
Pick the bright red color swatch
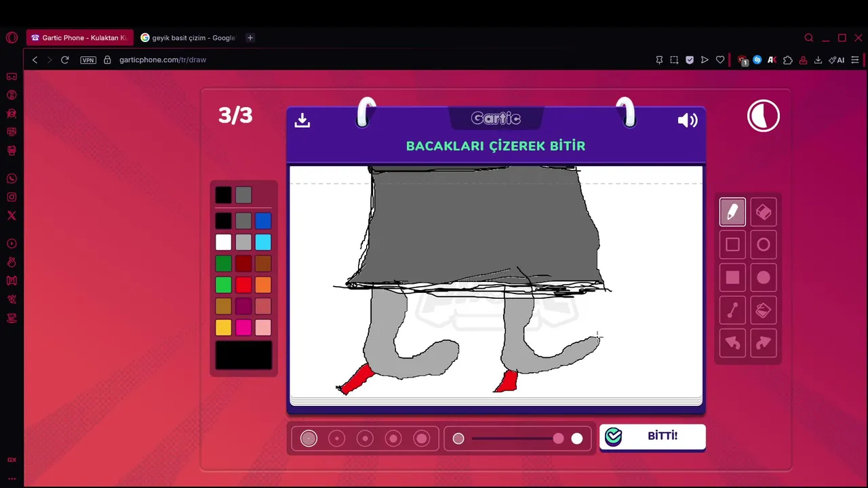click(243, 285)
